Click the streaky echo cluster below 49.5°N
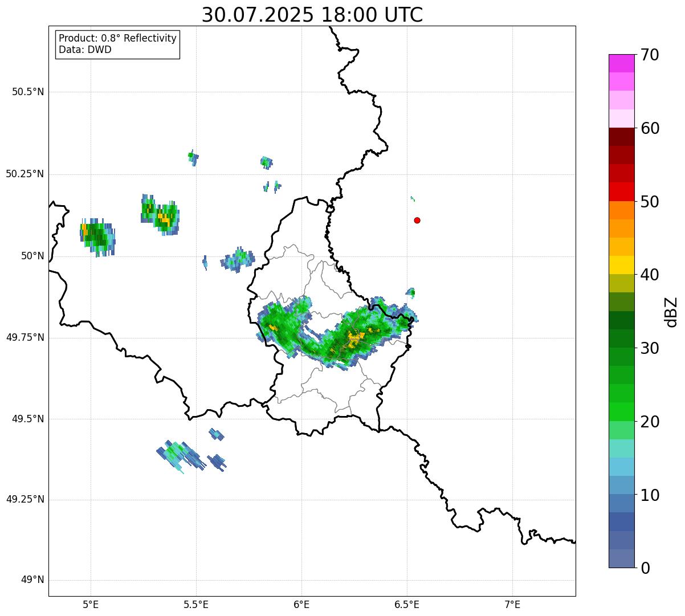Viewport: 685px width, 616px height. coord(181,456)
